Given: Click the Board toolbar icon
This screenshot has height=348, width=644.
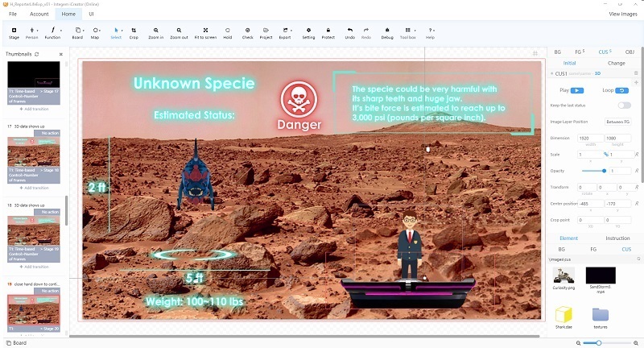Looking at the screenshot, I should click(x=77, y=30).
